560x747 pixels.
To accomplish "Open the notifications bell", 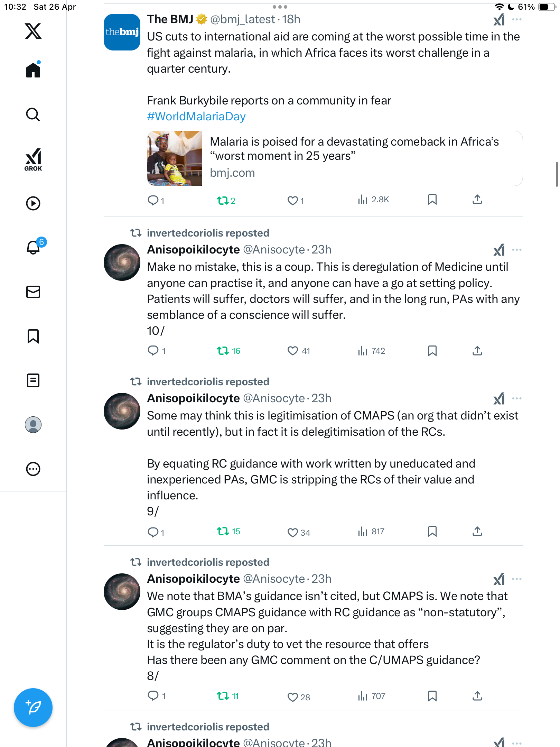I will coord(34,247).
